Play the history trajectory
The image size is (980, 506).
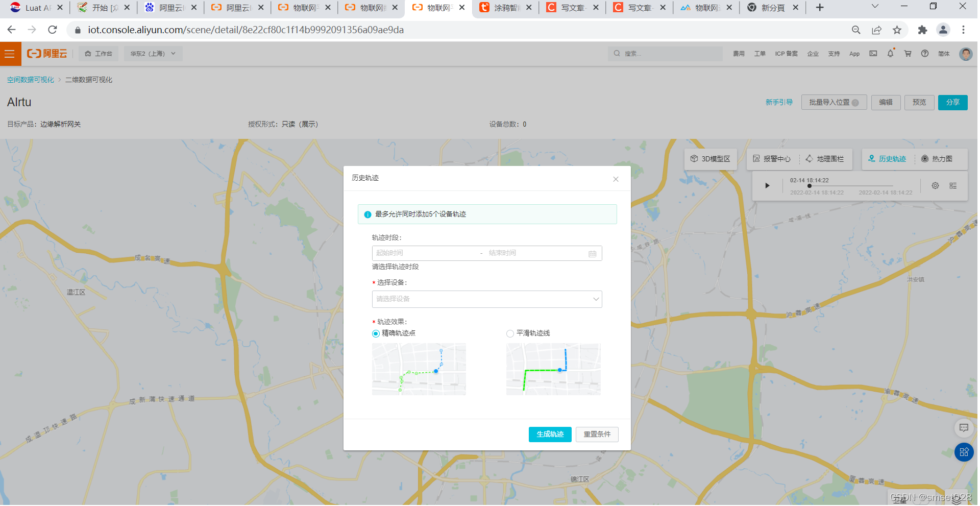767,186
